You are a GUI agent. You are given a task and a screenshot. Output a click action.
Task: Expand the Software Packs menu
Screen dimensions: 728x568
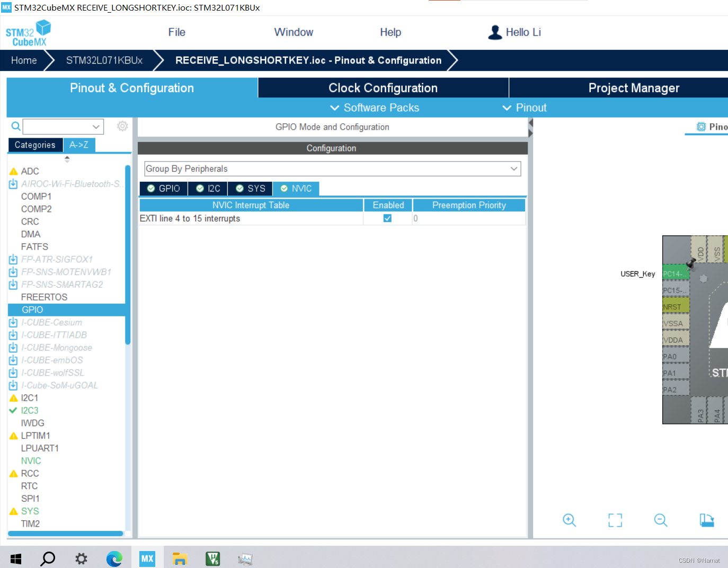point(375,108)
